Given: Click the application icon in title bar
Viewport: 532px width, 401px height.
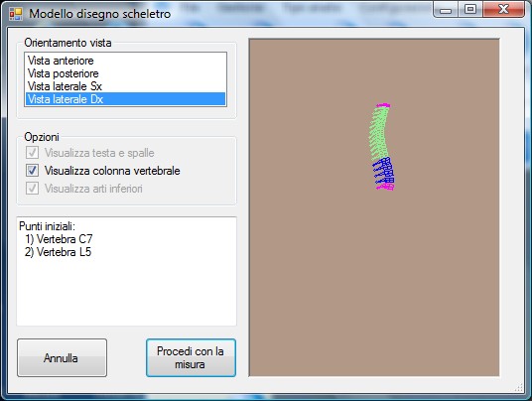Looking at the screenshot, I should point(16,14).
